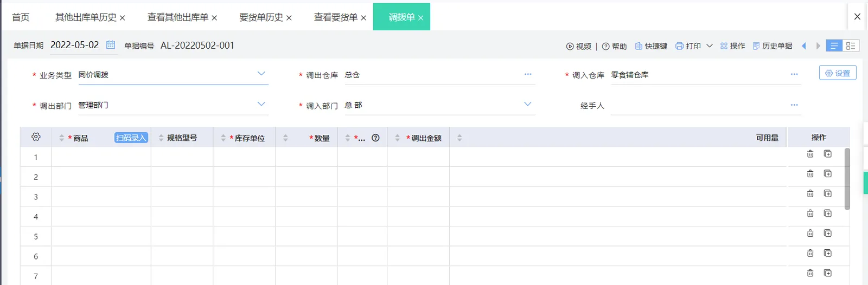Open 业务类型 dropdown
Viewport: 868px width, 285px height.
point(261,74)
